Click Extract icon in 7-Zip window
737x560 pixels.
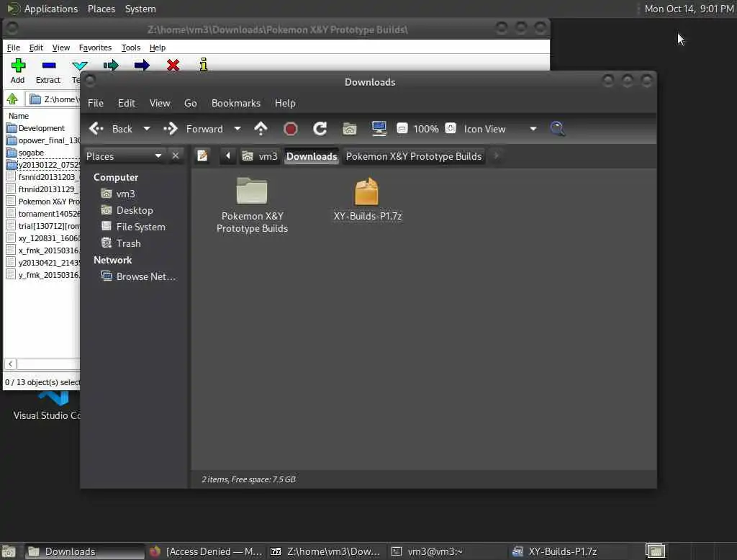48,71
